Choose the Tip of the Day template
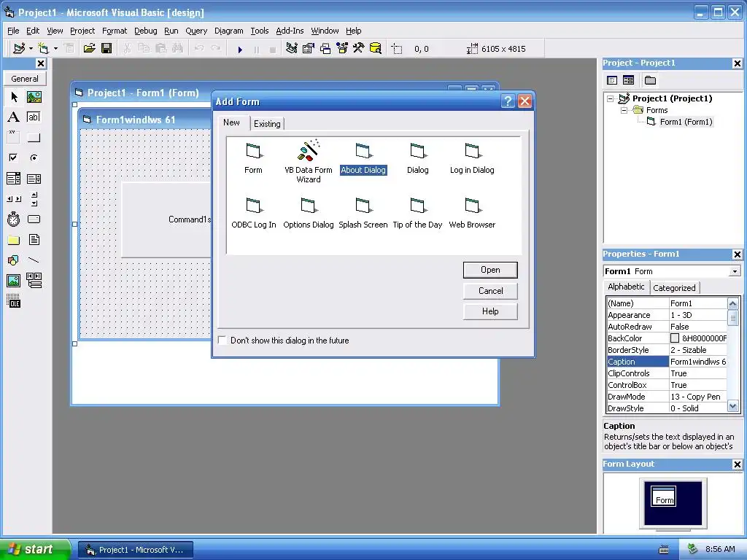The width and height of the screenshot is (747, 560). point(417,214)
